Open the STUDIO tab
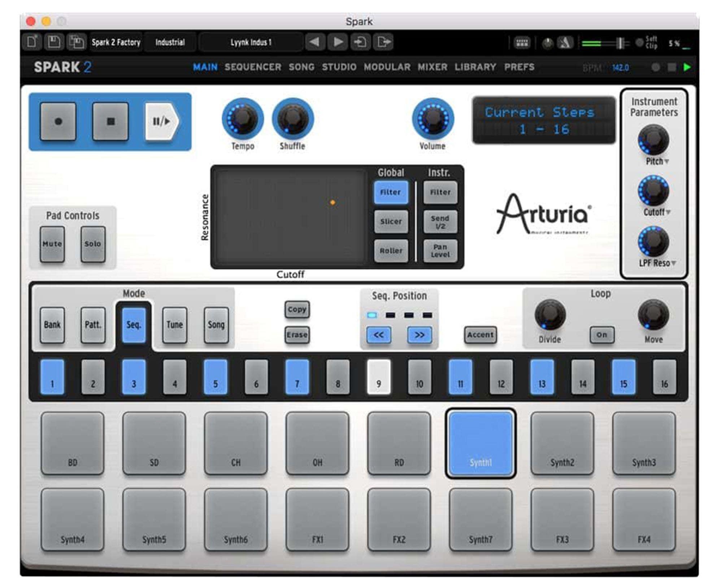This screenshot has height=588, width=722. click(x=339, y=67)
